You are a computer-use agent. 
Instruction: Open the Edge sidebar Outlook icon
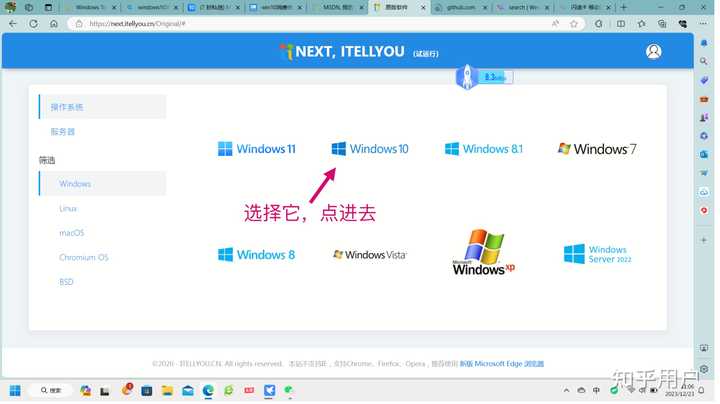(703, 155)
